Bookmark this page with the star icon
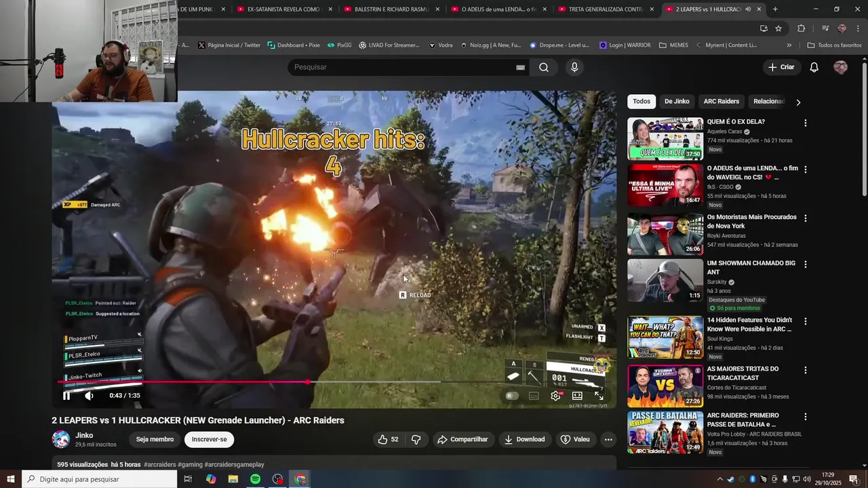Image resolution: width=868 pixels, height=488 pixels. (x=778, y=28)
